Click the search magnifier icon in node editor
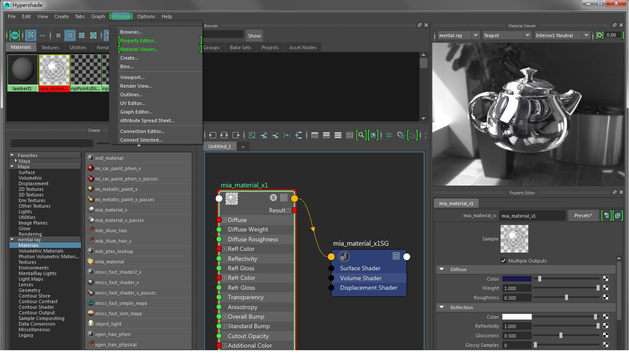This screenshot has width=629, height=364. point(361,135)
